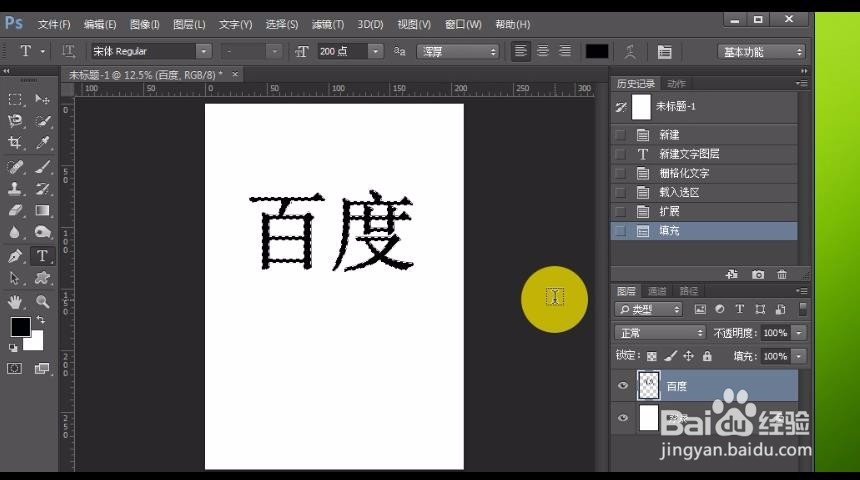Screen dimensions: 860x480
Task: Open layer filter type dropdown 类型
Action: click(x=648, y=309)
